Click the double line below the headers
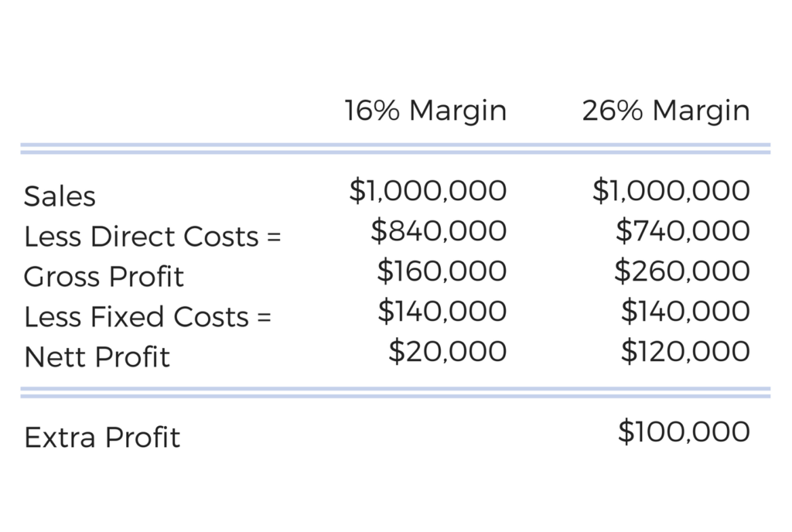The height and width of the screenshot is (532, 792). click(395, 148)
